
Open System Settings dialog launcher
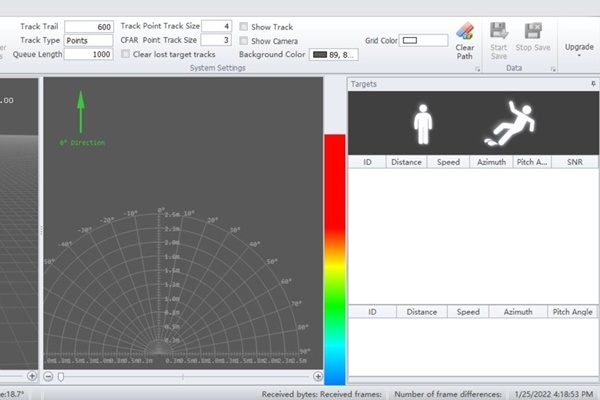click(477, 69)
